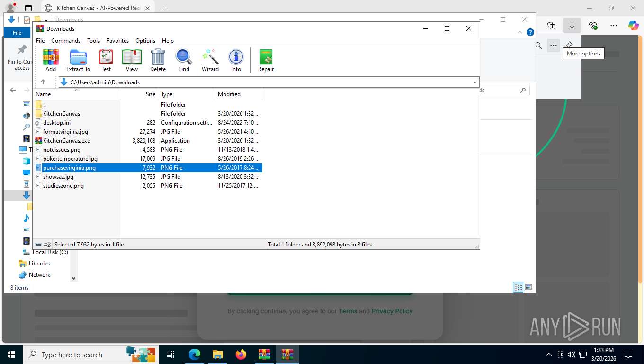Sort the list by the Modified column header
Image resolution: width=644 pixels, height=364 pixels.
[239, 94]
